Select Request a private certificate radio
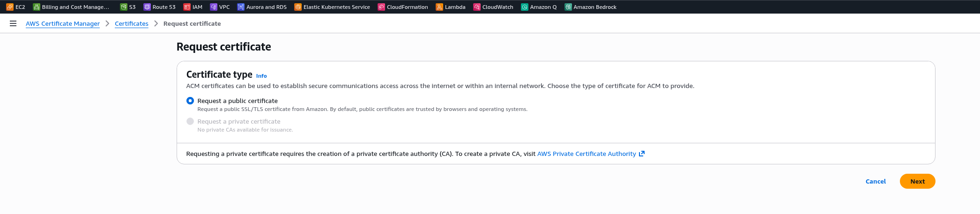Viewport: 980px width, 214px height. click(190, 121)
